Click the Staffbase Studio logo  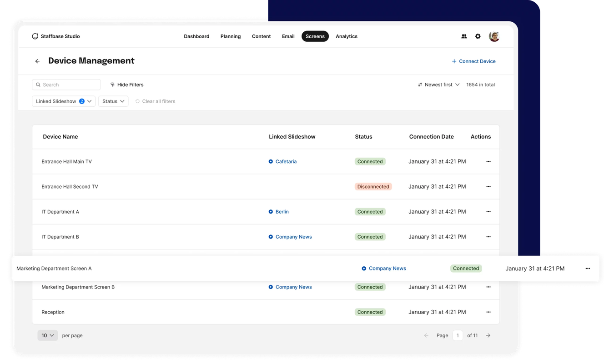pos(56,36)
